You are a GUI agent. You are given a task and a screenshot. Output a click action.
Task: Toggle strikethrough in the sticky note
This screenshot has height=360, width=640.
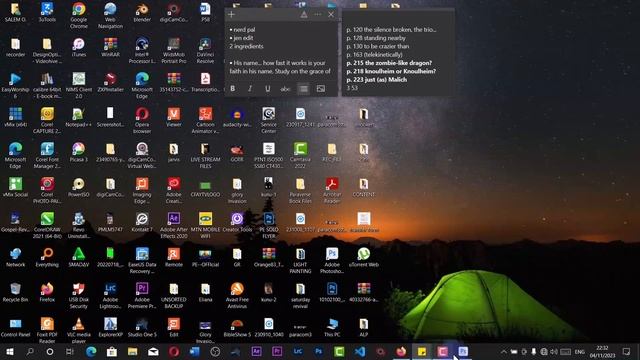click(x=285, y=89)
